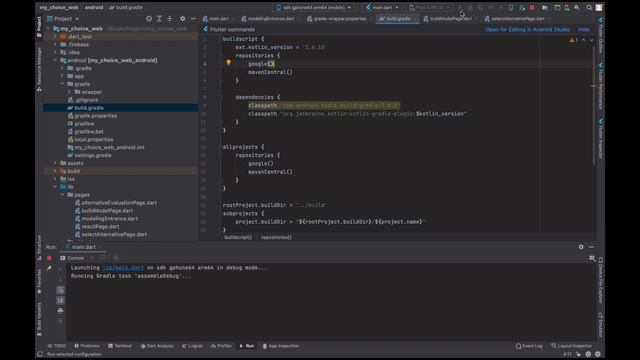The image size is (640, 360).
Task: Select local.properties in the project tree
Action: (93, 140)
